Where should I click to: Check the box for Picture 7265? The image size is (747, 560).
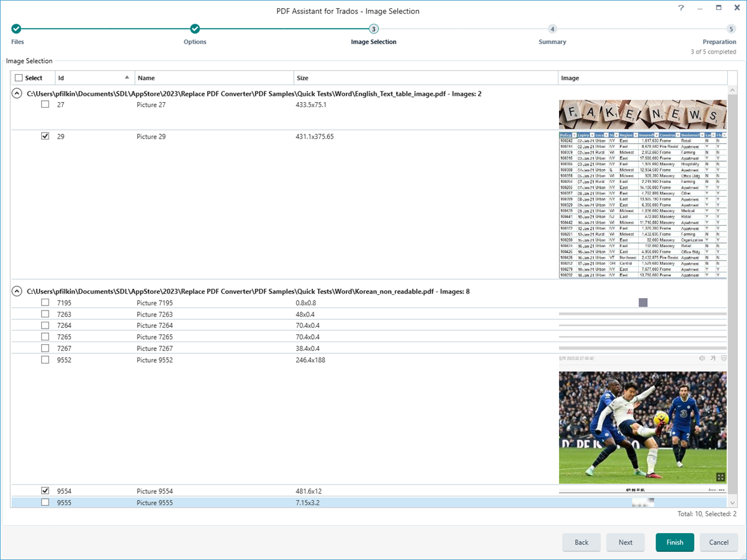45,337
